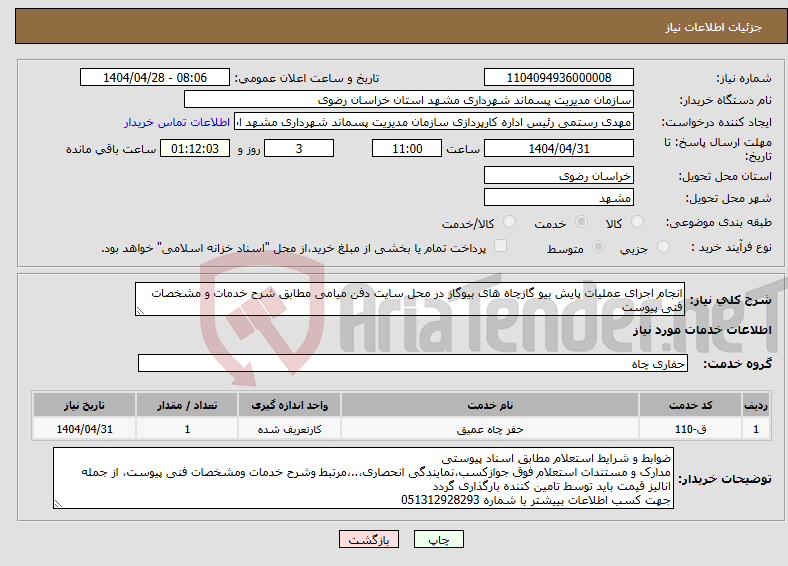
Task: Toggle the اسناد خزانه اسلامی payment checkbox
Action: [501, 245]
